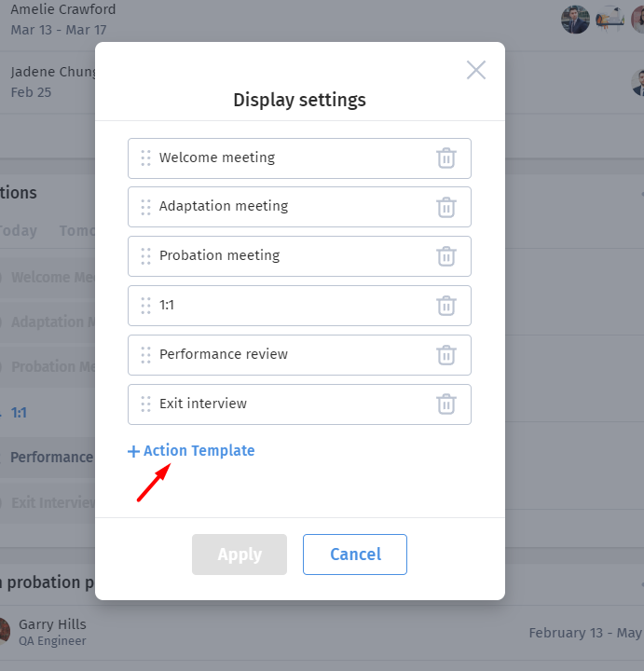Select the 1:1 template row
644x671 pixels.
point(299,306)
